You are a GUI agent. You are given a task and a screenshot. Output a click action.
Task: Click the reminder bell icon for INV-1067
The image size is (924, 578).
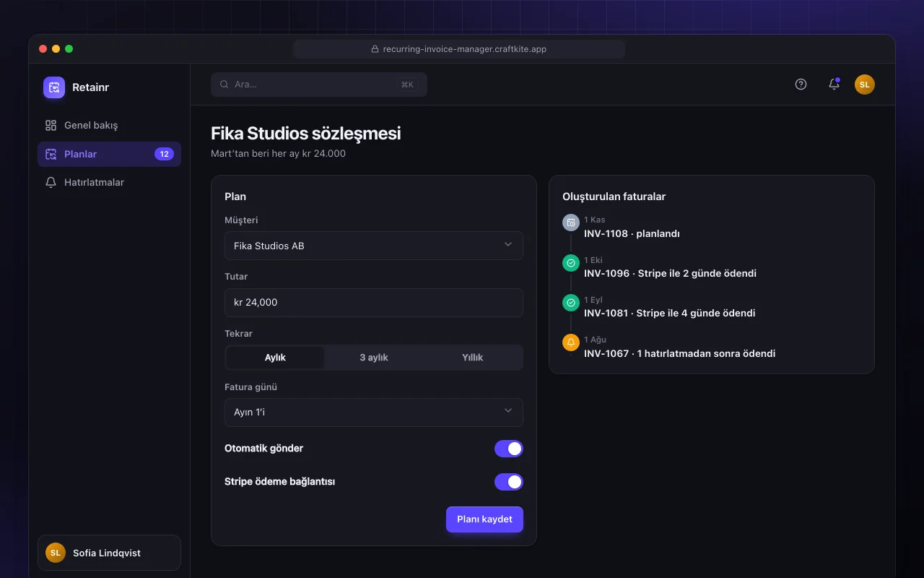[x=571, y=342]
